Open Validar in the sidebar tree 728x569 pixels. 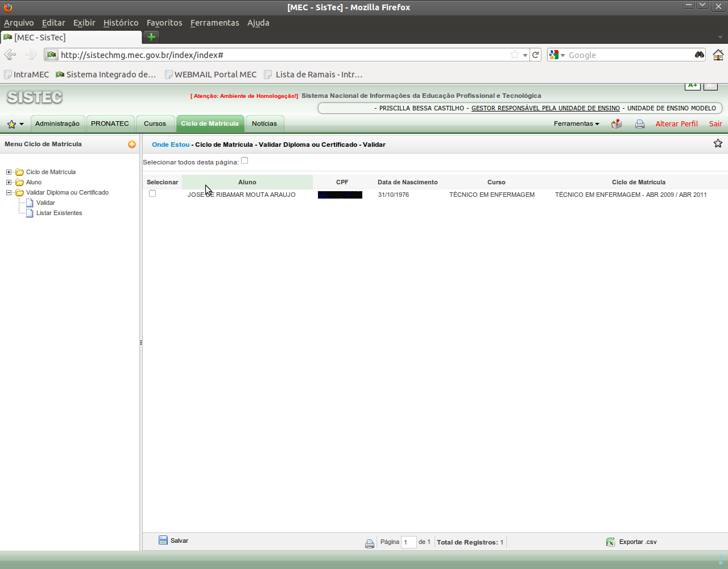click(x=45, y=203)
